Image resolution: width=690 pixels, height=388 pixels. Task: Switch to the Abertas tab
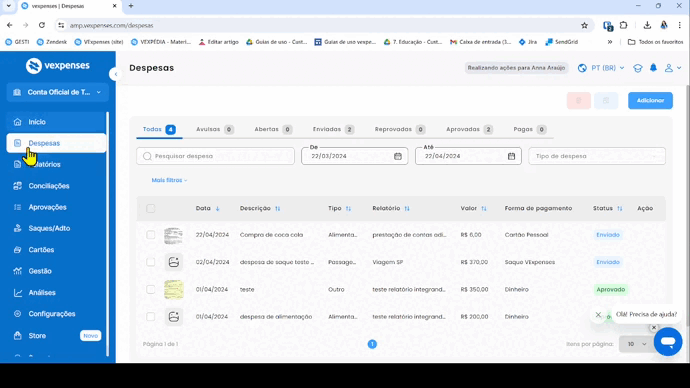point(273,129)
